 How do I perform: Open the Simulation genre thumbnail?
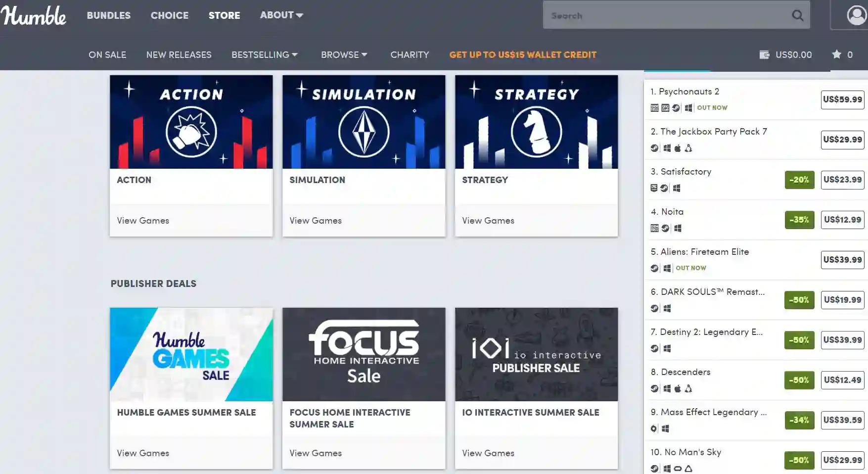click(x=364, y=122)
